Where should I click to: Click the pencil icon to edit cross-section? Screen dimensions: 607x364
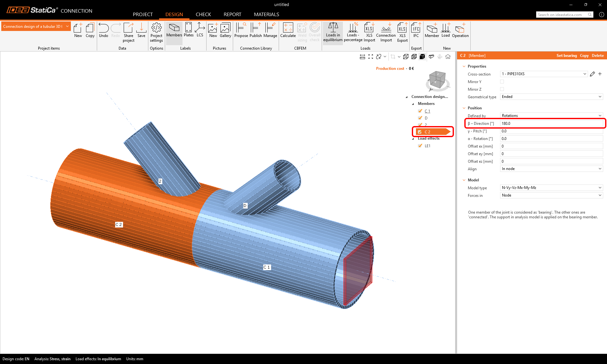(x=592, y=74)
